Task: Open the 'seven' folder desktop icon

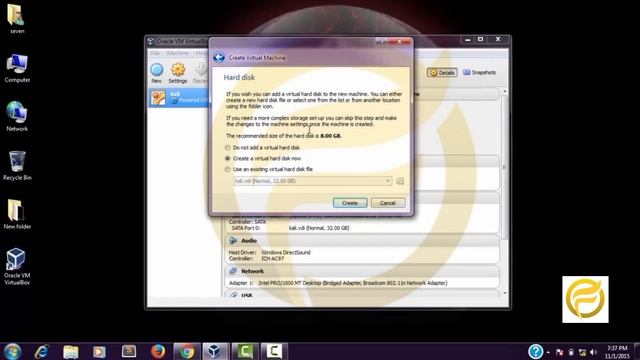Action: pos(17,18)
